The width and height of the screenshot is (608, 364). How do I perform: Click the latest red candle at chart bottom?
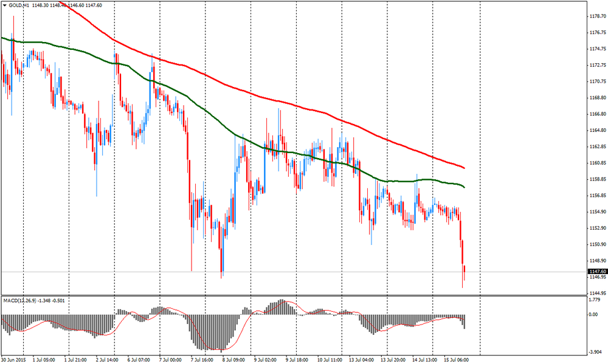click(x=464, y=273)
